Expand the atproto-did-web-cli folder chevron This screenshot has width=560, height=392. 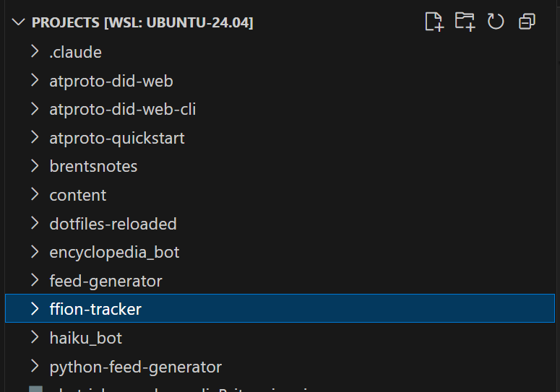(34, 109)
